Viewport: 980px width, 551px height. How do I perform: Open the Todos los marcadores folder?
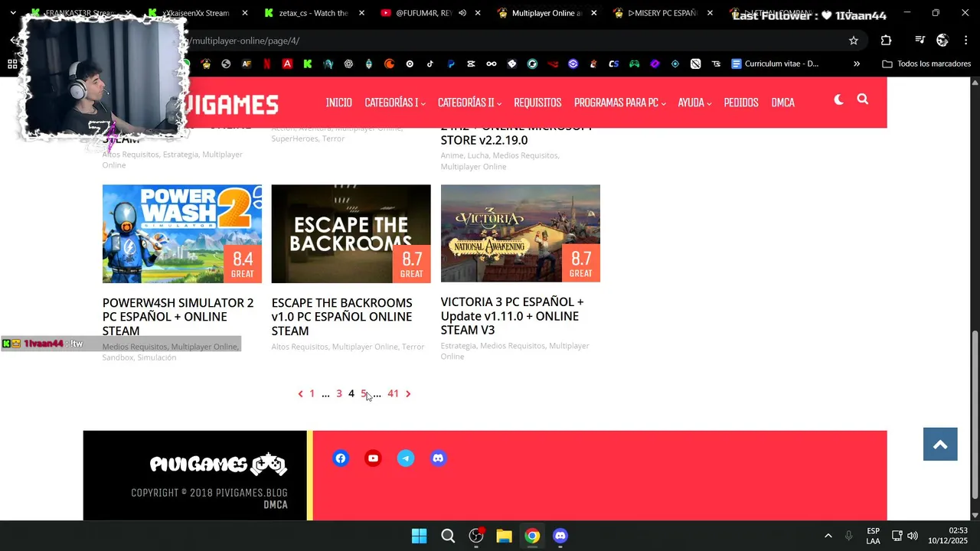click(x=926, y=64)
